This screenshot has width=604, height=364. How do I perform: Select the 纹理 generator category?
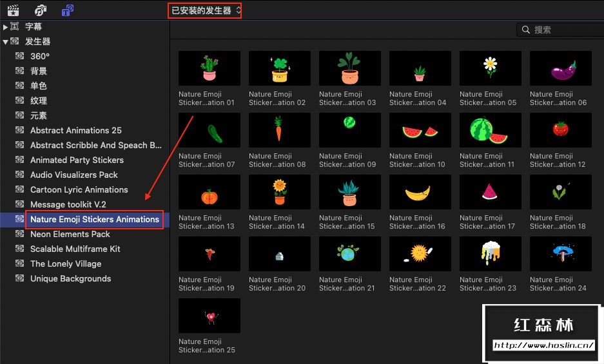click(84, 101)
